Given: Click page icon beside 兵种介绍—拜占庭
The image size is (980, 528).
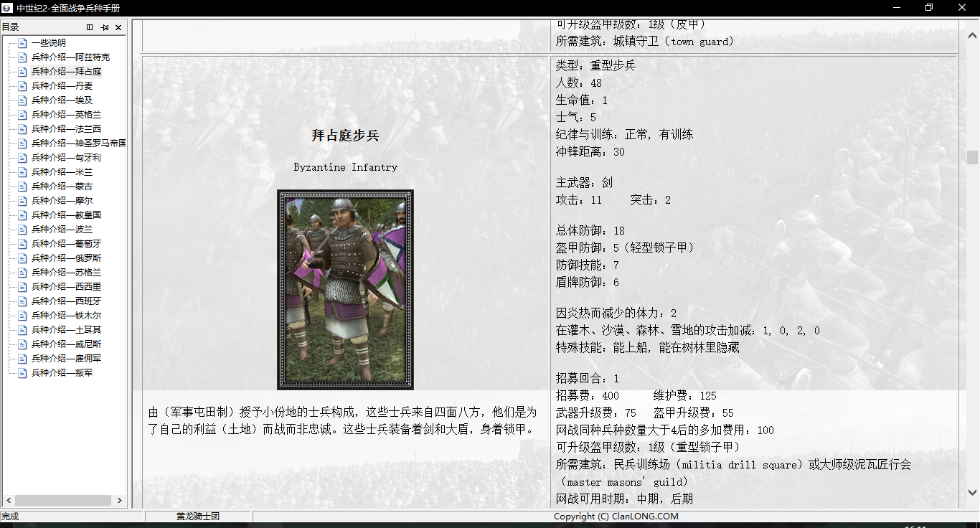Looking at the screenshot, I should point(22,72).
